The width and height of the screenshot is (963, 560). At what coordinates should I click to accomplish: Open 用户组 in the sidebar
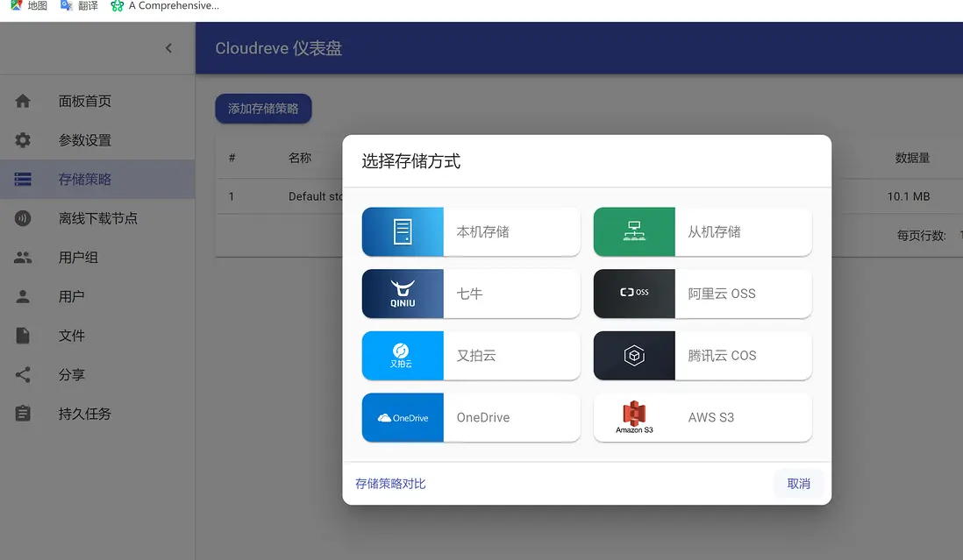(97, 258)
